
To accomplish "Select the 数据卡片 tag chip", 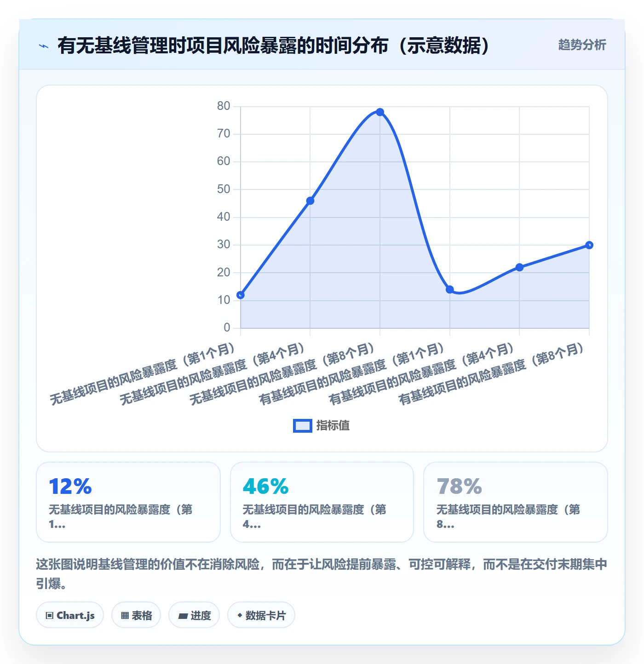I will click(261, 615).
